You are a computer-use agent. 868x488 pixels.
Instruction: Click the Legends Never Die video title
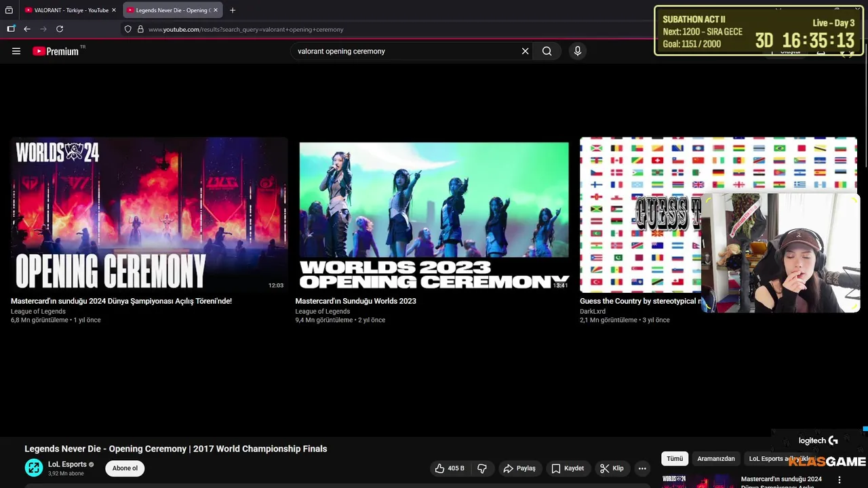click(176, 449)
